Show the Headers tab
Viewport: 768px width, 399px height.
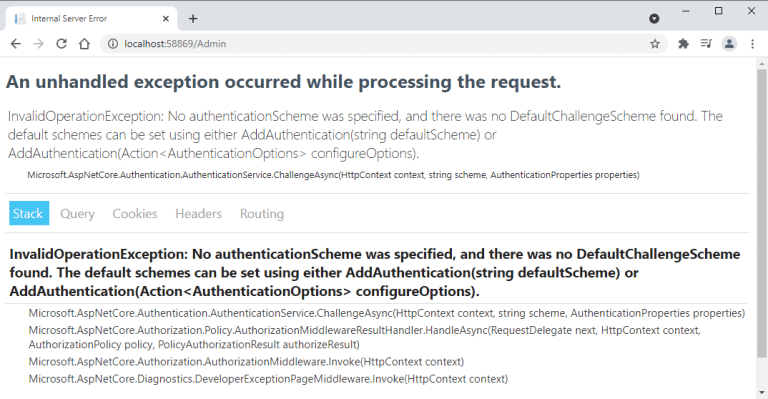click(198, 213)
